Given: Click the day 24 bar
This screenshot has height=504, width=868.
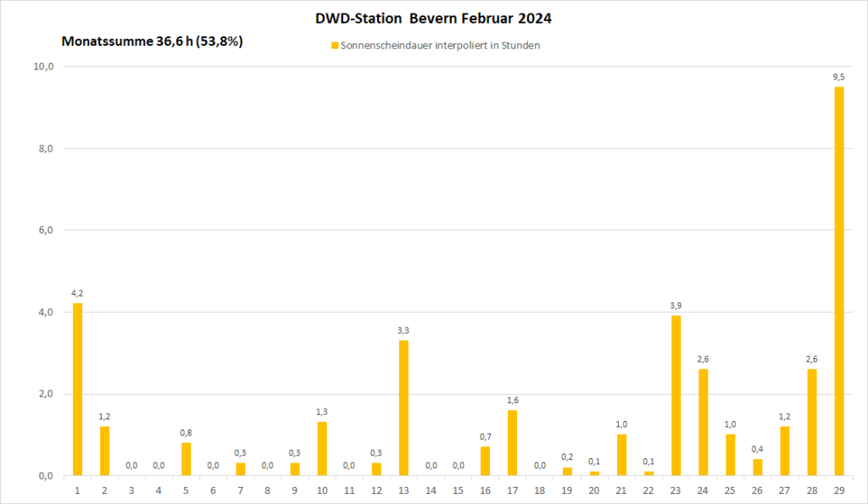Looking at the screenshot, I should click(x=703, y=422).
